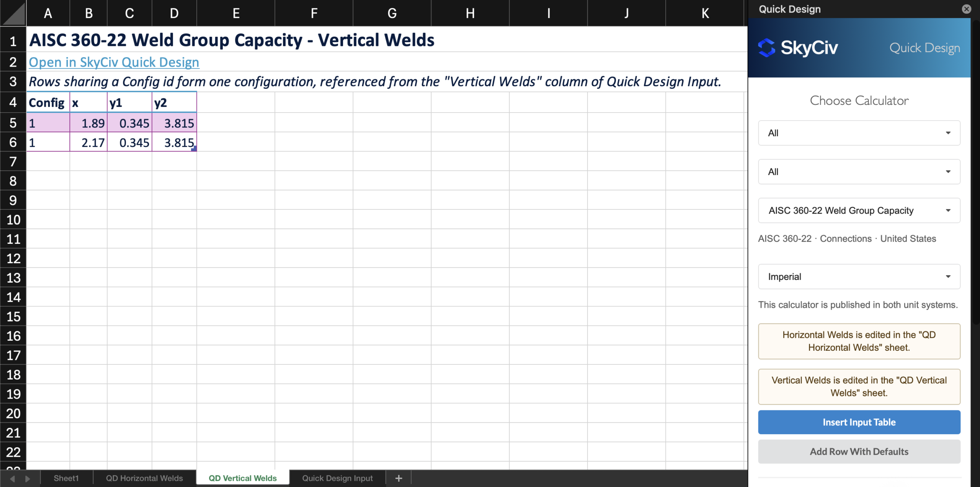Image resolution: width=980 pixels, height=487 pixels.
Task: Click cell with x value 2.17
Action: pos(88,142)
